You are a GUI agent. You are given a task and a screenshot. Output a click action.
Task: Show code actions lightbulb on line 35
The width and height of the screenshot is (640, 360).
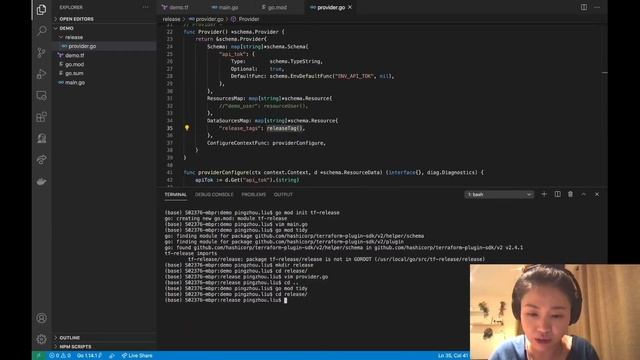coord(187,128)
